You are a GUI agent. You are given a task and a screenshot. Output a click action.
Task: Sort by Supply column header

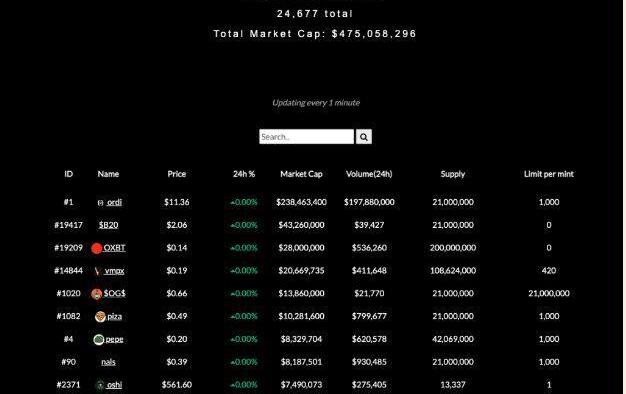pyautogui.click(x=453, y=174)
